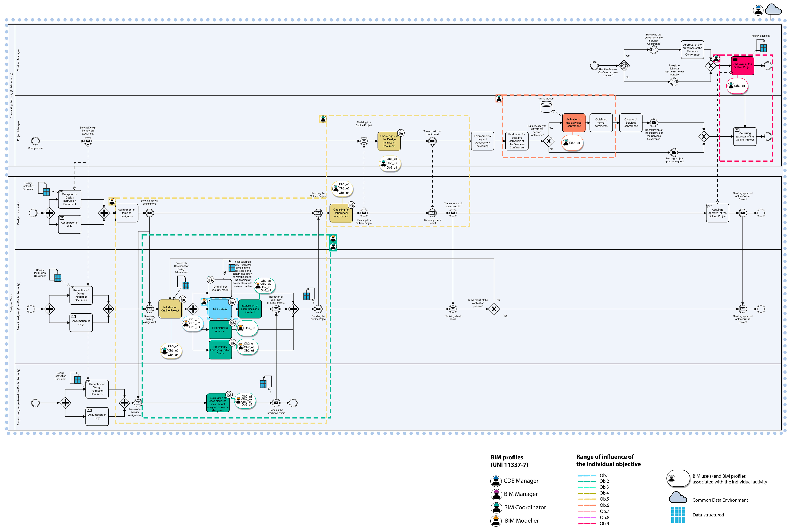792x532 pixels.
Task: Select the BIM Modeller legend icon
Action: 496,521
